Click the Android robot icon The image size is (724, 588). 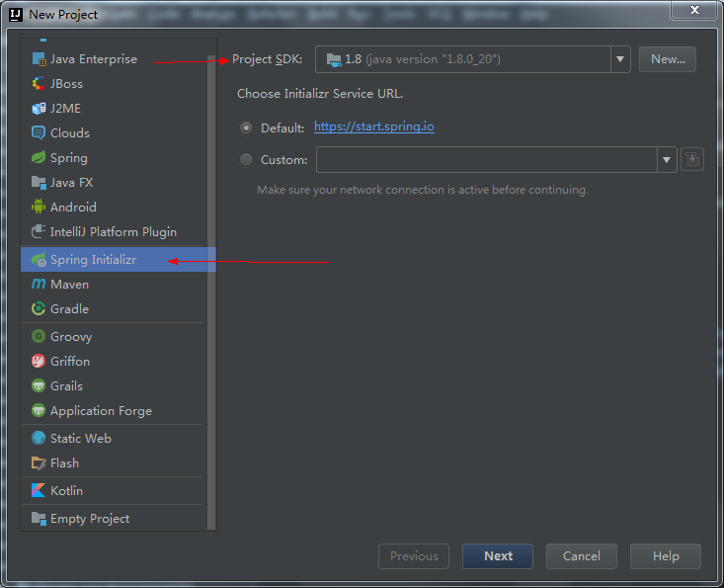(39, 208)
